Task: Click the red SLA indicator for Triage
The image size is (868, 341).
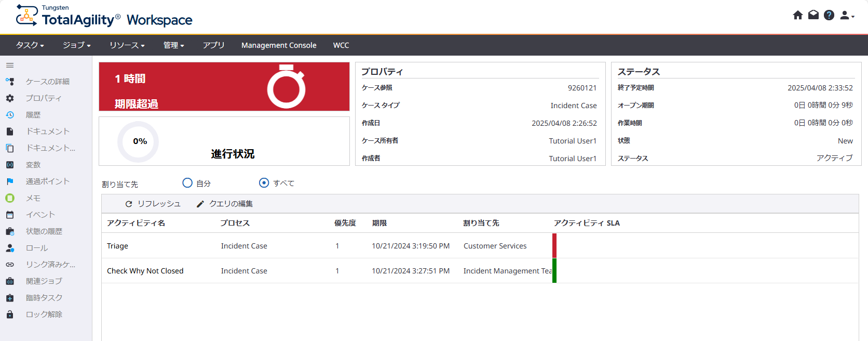Action: click(x=554, y=246)
